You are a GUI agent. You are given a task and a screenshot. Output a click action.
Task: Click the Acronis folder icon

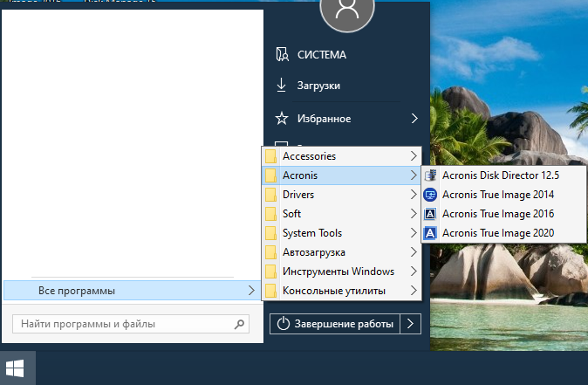270,175
